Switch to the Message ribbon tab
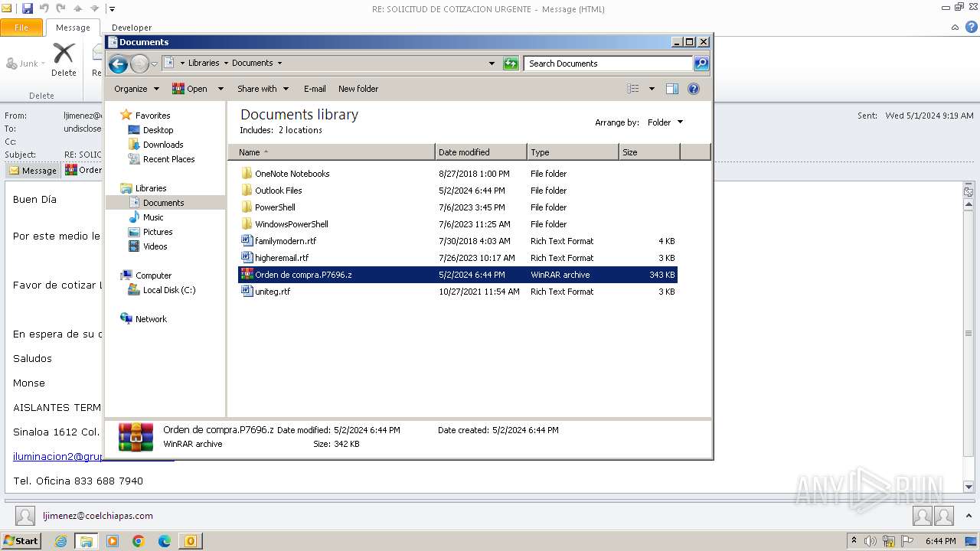The height and width of the screenshot is (551, 980). pyautogui.click(x=73, y=28)
